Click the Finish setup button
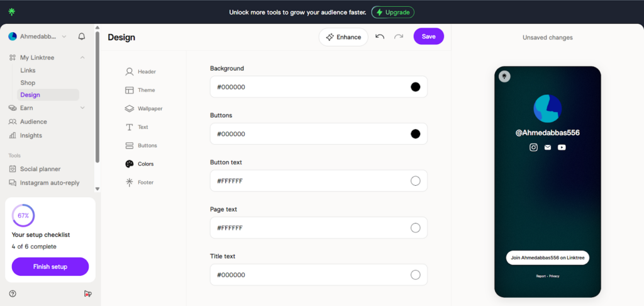The height and width of the screenshot is (306, 644). pos(50,266)
